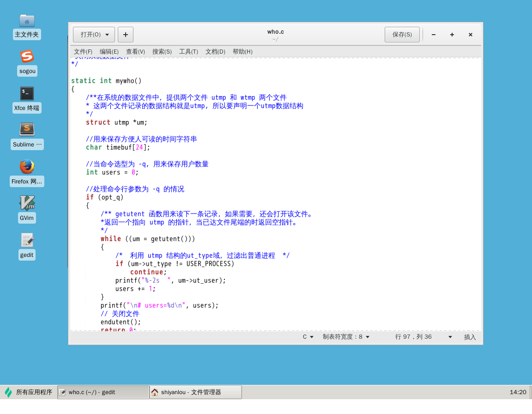Open the 工具(T) menu
The image size is (532, 414).
[x=188, y=51]
